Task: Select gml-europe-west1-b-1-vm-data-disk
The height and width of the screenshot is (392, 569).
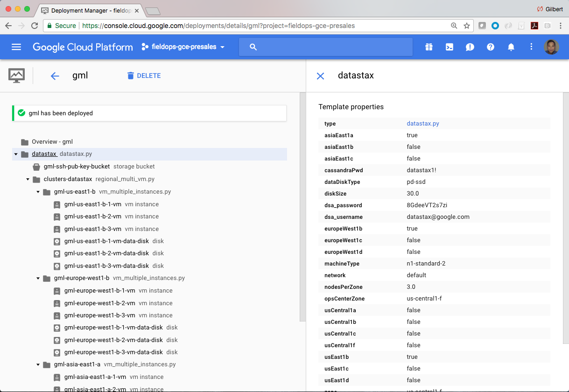Action: [x=113, y=328]
